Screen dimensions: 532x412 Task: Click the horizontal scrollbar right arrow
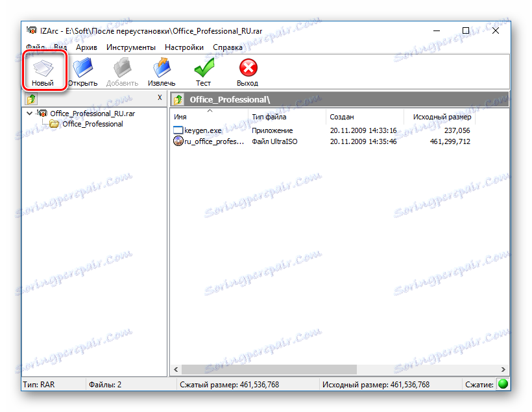point(503,369)
